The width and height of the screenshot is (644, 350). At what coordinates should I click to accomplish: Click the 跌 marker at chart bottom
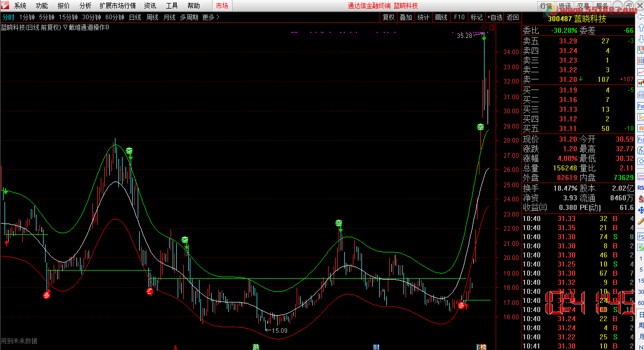point(257,347)
